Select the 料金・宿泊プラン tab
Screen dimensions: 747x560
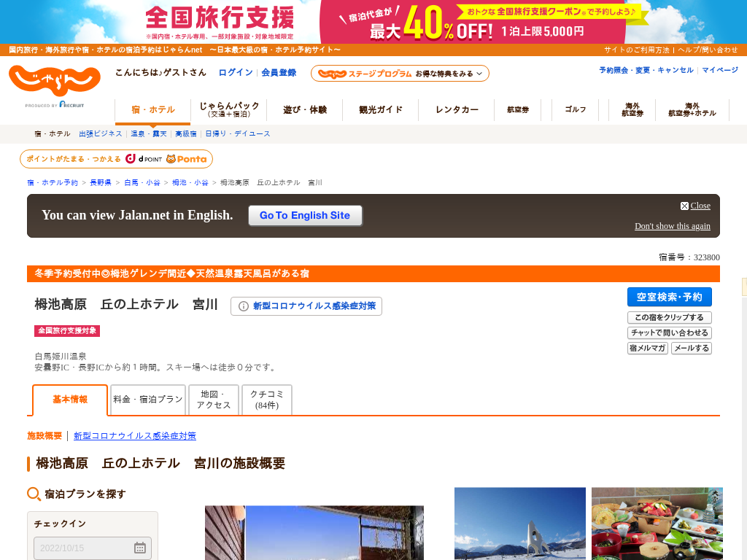pos(148,400)
